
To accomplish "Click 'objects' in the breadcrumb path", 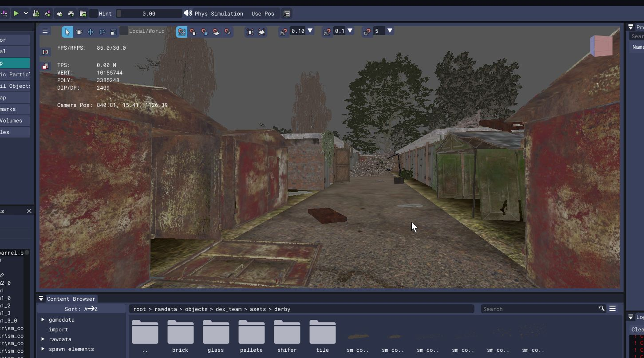I will pos(196,309).
